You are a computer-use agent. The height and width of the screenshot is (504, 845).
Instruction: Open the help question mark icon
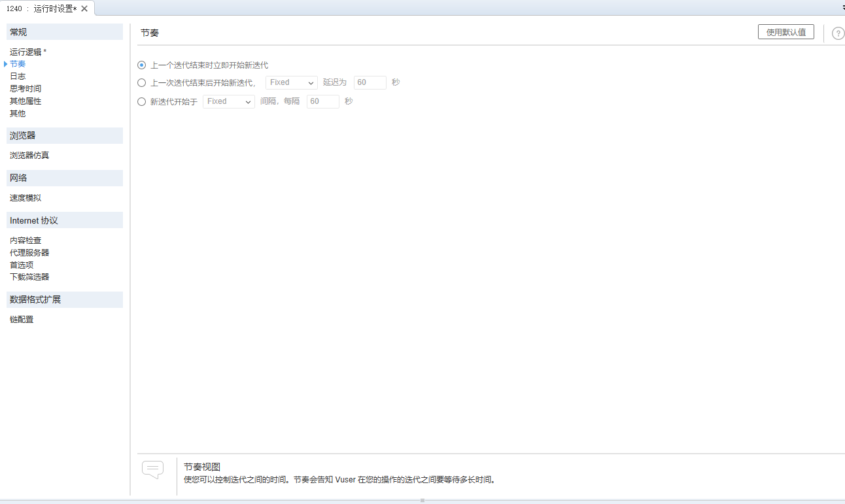point(838,33)
